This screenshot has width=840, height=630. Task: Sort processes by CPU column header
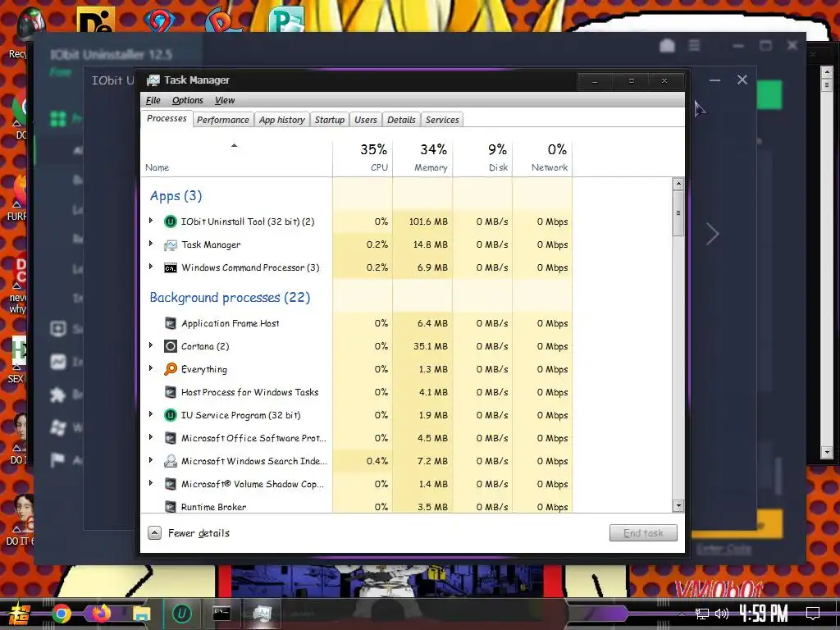pos(363,157)
